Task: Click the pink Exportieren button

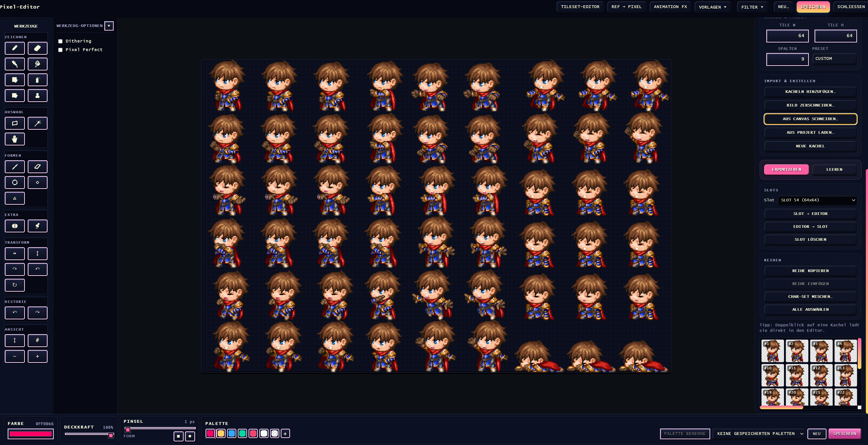Action: 786,170
